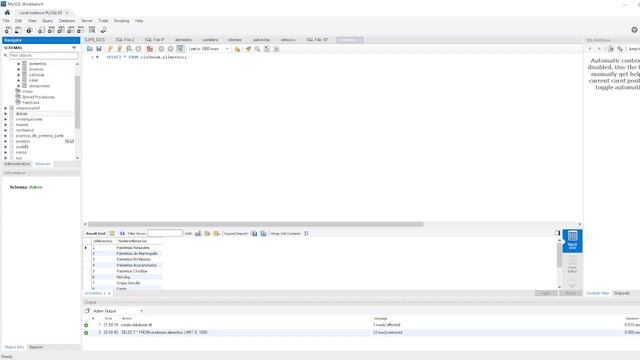Viewport: 640px width, 360px height.
Task: Expand the dulces schema node
Action: (x=6, y=113)
